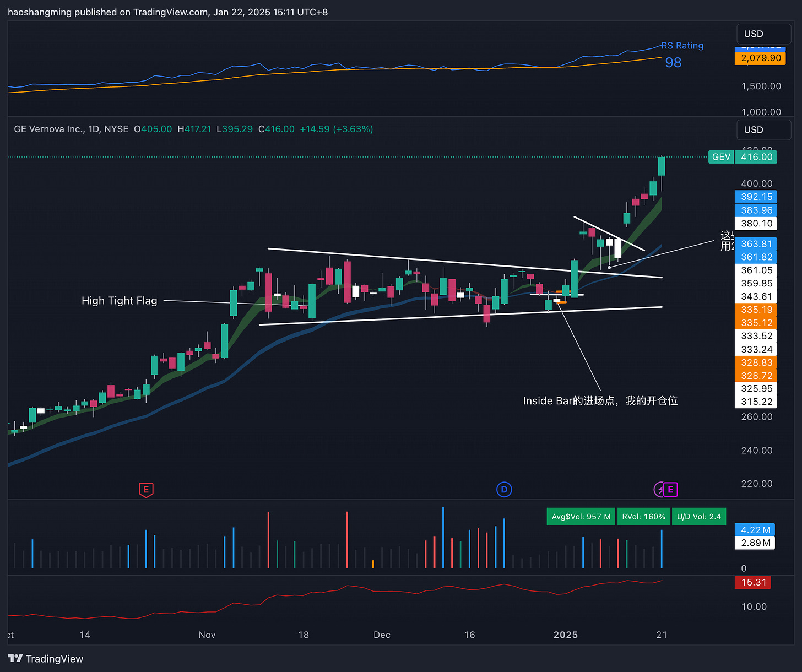Viewport: 802px width, 672px height.
Task: Click the 10.00 tick in bottom indicator pane
Action: 754,606
